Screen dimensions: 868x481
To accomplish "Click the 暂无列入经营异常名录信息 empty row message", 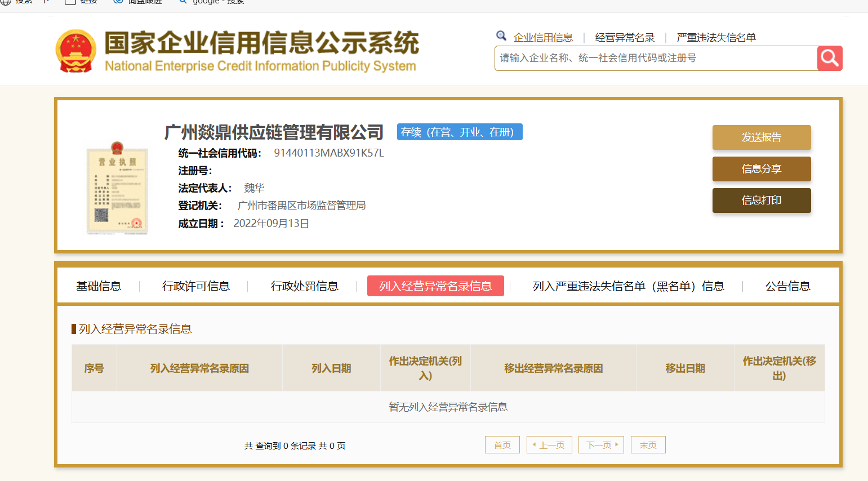I will pos(448,407).
